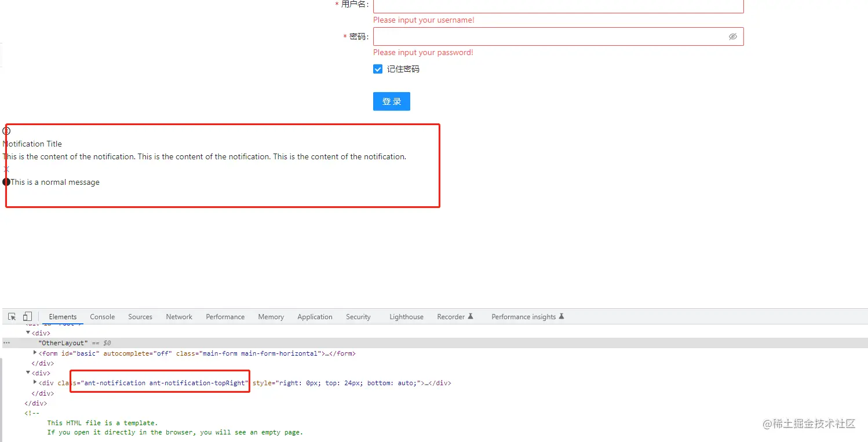Image resolution: width=868 pixels, height=442 pixels.
Task: Click the "This HTML file is a template." comment
Action: click(x=103, y=423)
